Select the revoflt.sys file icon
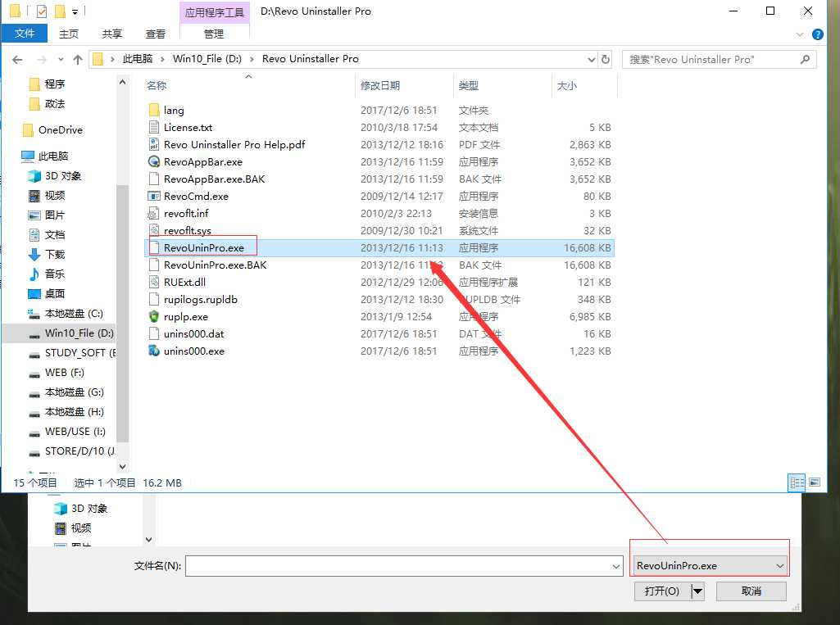Screen dimensions: 840x625 [x=154, y=230]
